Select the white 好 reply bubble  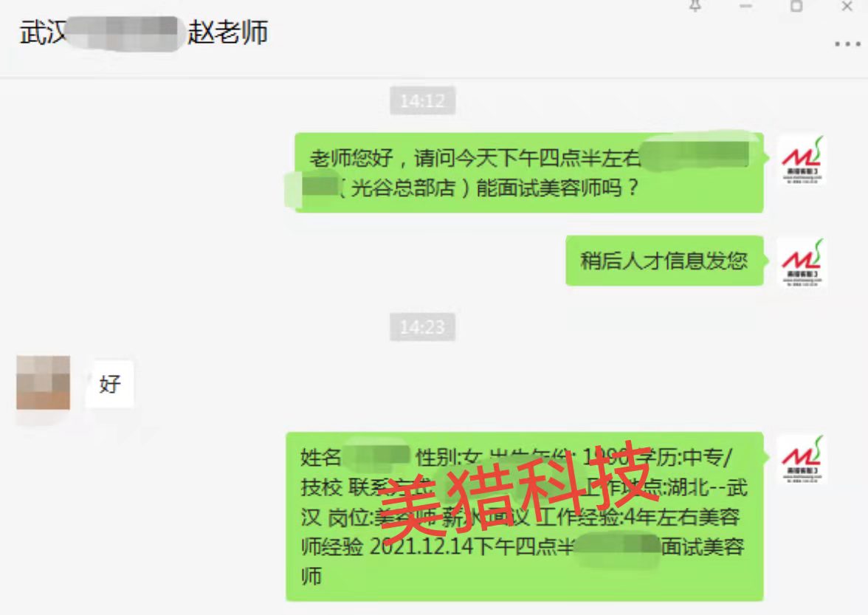tap(109, 384)
